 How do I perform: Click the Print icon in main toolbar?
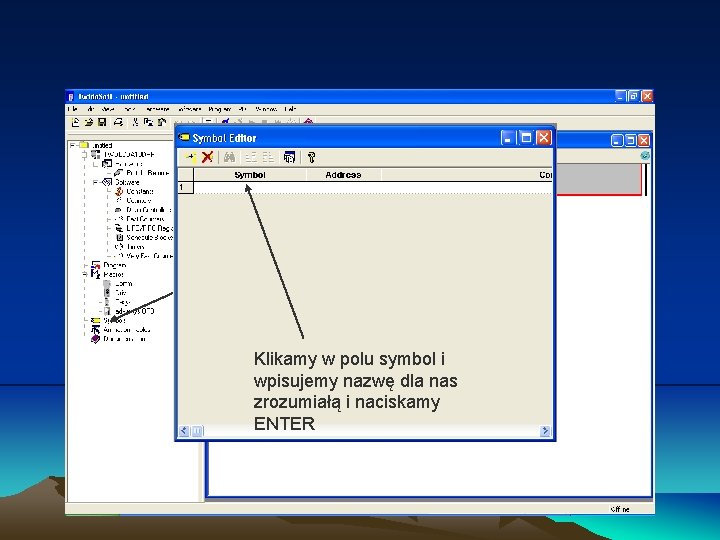click(x=118, y=122)
